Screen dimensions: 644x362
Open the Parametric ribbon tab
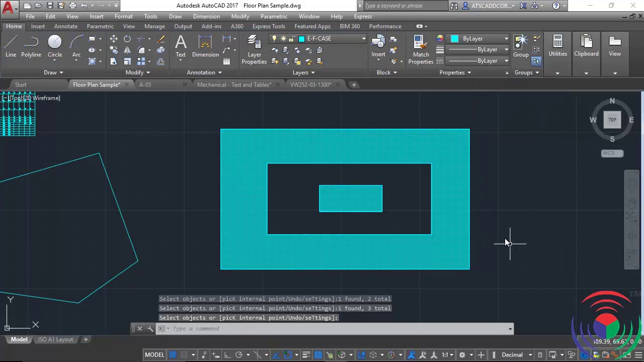[x=100, y=26]
